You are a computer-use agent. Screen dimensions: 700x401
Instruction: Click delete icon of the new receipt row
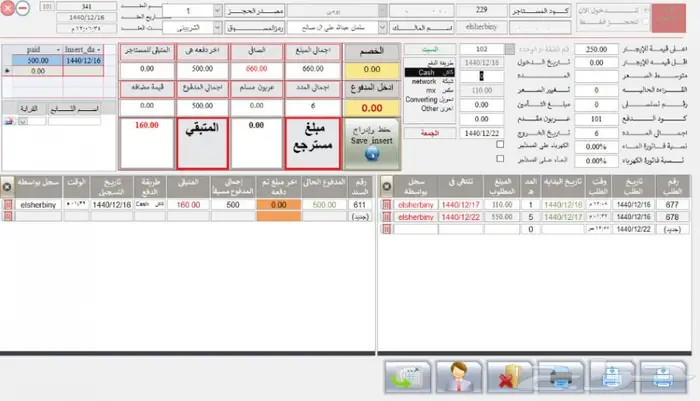[8, 216]
